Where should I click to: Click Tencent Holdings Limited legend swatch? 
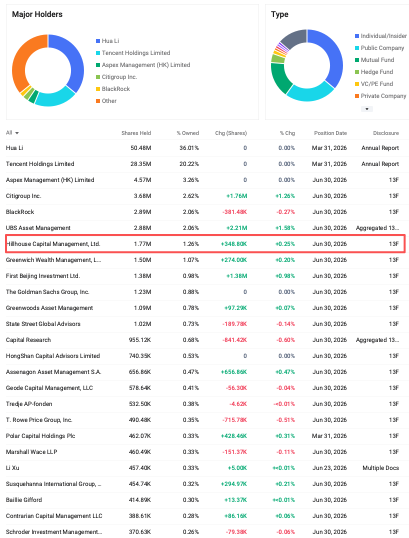tap(98, 53)
